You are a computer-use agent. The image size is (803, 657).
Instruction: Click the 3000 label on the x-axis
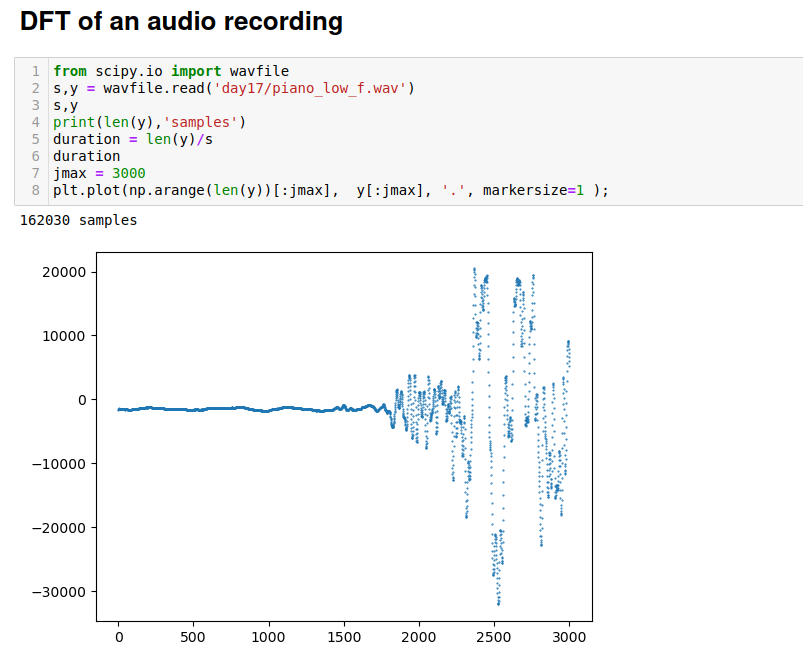pos(569,636)
